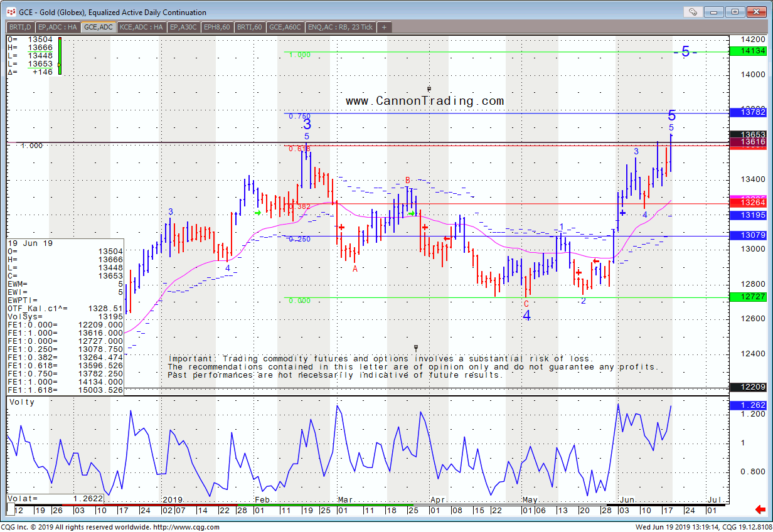Click the time axis scroll handle at bottom left
This screenshot has width=773, height=532.
[x=11, y=509]
